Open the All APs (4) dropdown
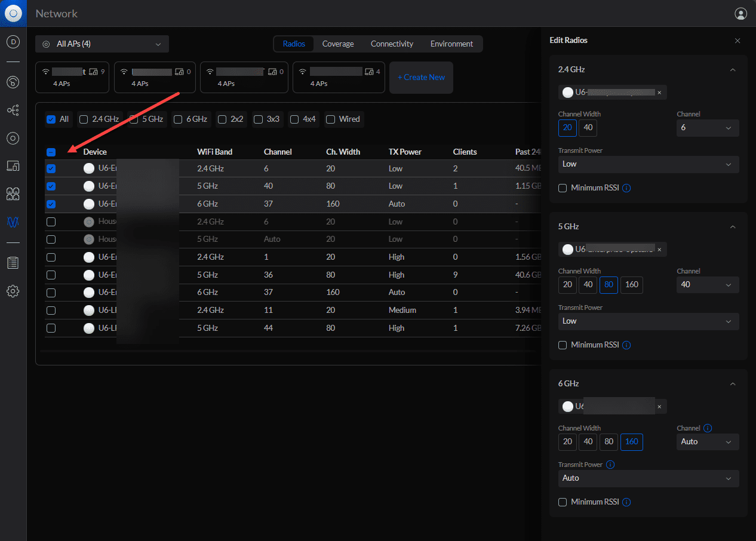Viewport: 756px width, 541px height. click(x=102, y=44)
